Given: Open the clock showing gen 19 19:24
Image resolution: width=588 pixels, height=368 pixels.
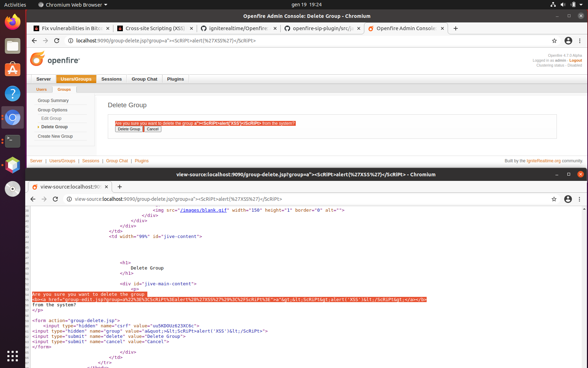Looking at the screenshot, I should pyautogui.click(x=306, y=5).
